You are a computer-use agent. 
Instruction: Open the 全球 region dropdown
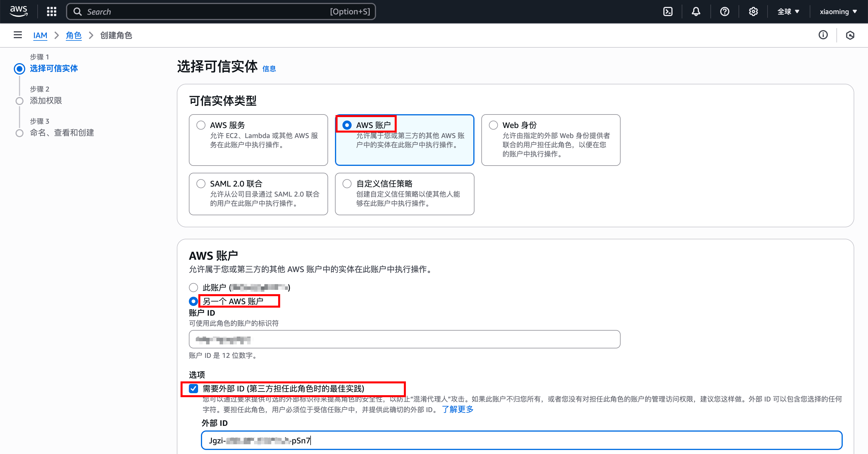point(788,11)
